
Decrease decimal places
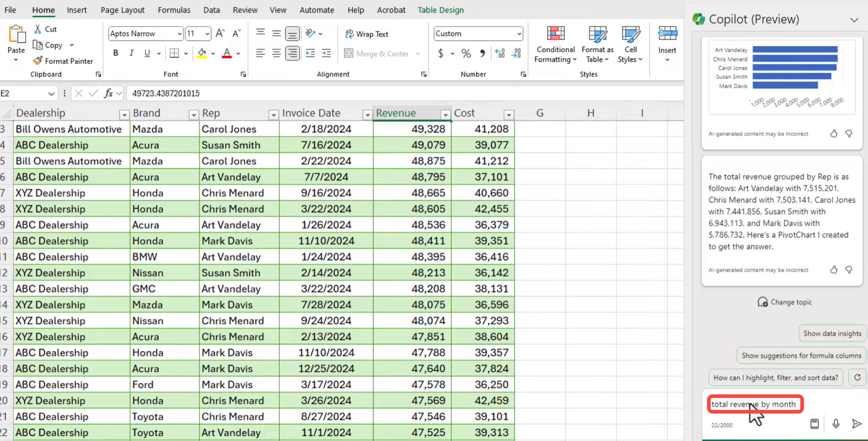[x=516, y=54]
